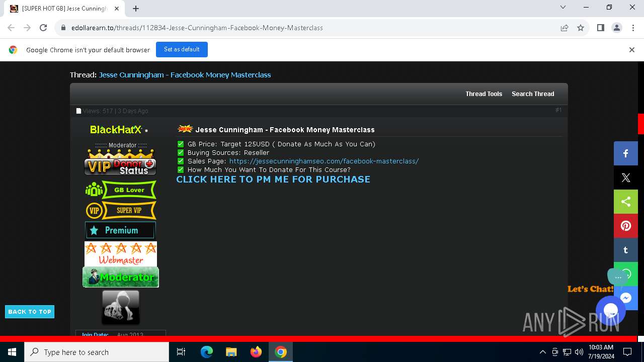The image size is (644, 362).
Task: Click the Set as default button
Action: [x=182, y=49]
